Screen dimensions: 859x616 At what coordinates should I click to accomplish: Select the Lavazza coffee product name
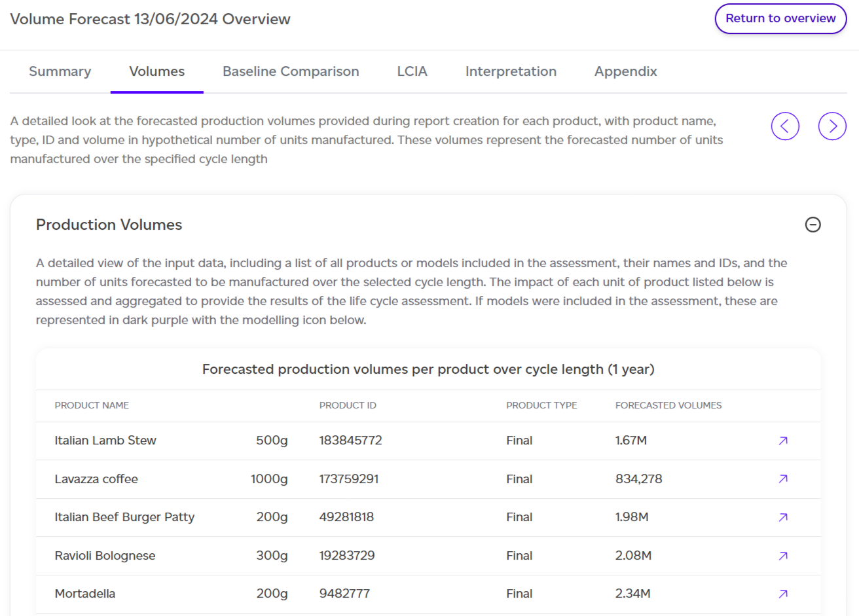click(96, 479)
